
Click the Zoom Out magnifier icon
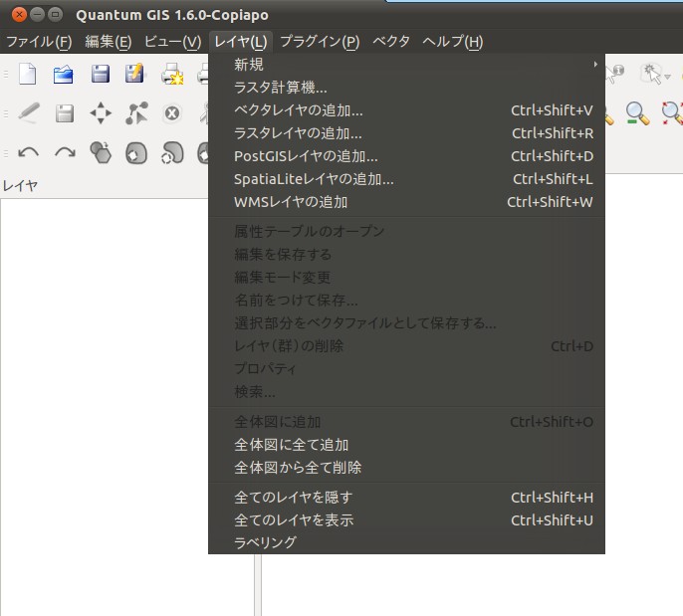[637, 113]
